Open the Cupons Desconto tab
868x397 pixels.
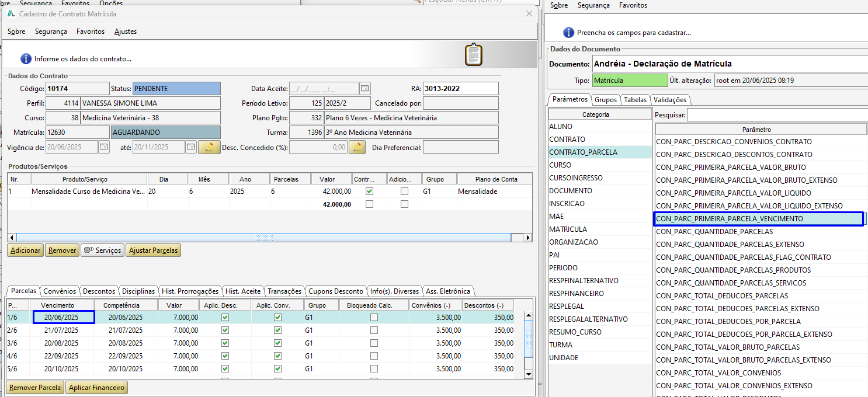pyautogui.click(x=336, y=291)
